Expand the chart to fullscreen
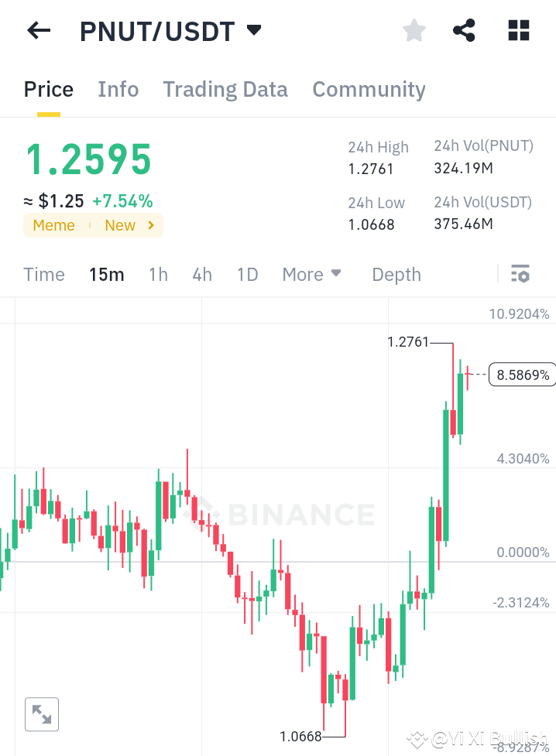This screenshot has width=556, height=756. [x=41, y=713]
